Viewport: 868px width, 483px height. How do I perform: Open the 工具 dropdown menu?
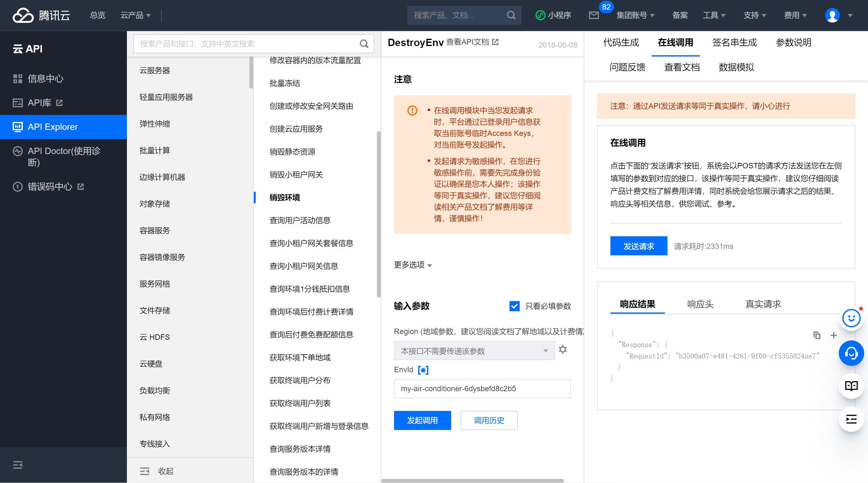pyautogui.click(x=714, y=15)
